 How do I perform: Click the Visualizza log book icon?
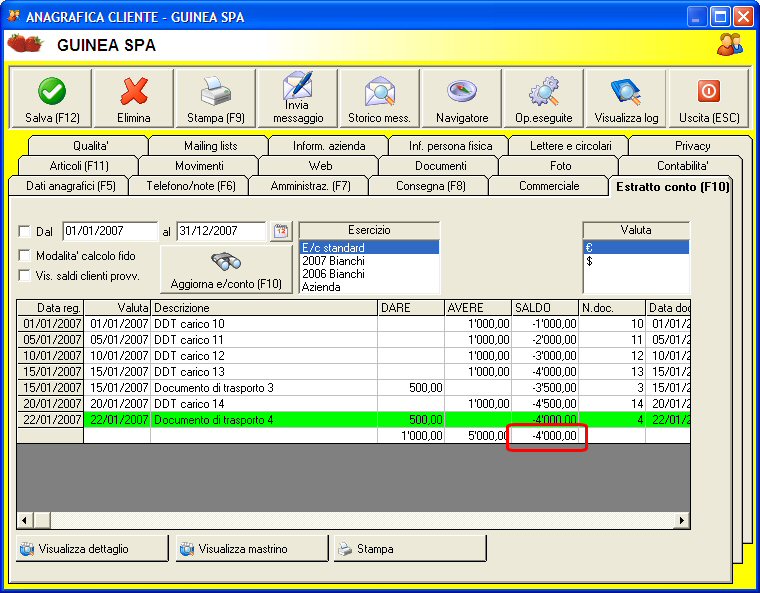pyautogui.click(x=626, y=91)
